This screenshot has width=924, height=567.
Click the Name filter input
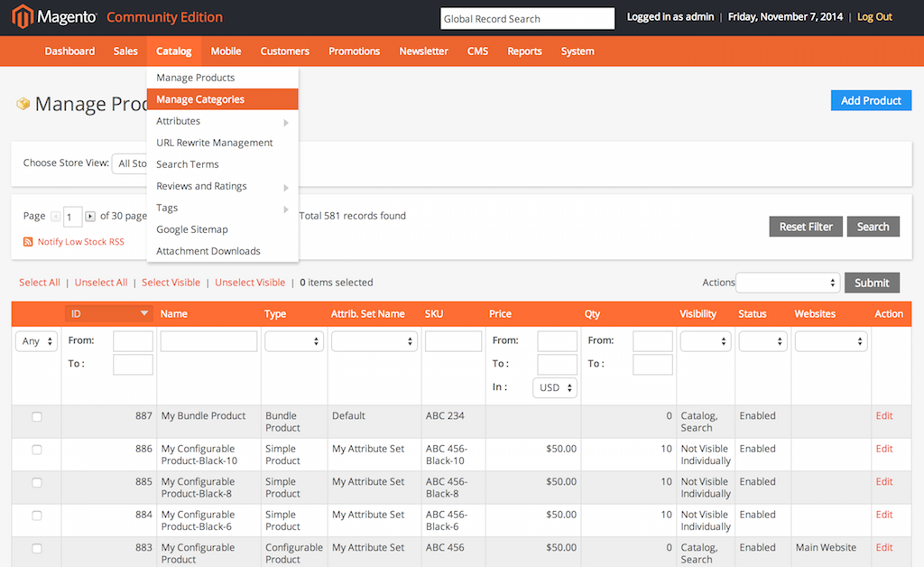(208, 340)
